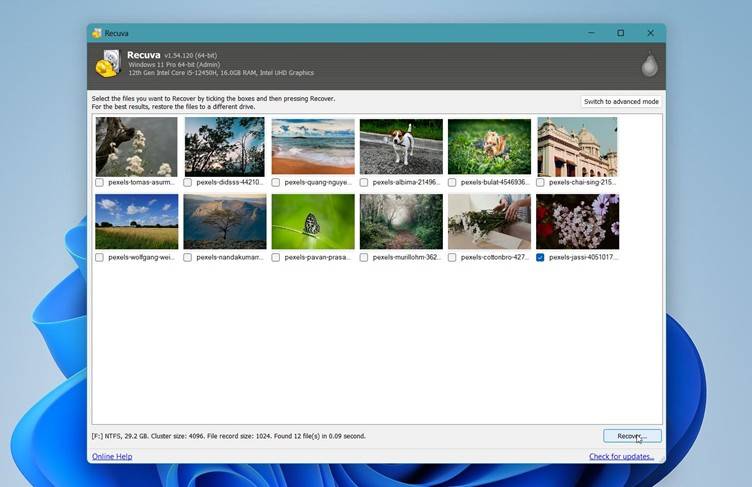Maximize the Recuva window

tap(620, 33)
